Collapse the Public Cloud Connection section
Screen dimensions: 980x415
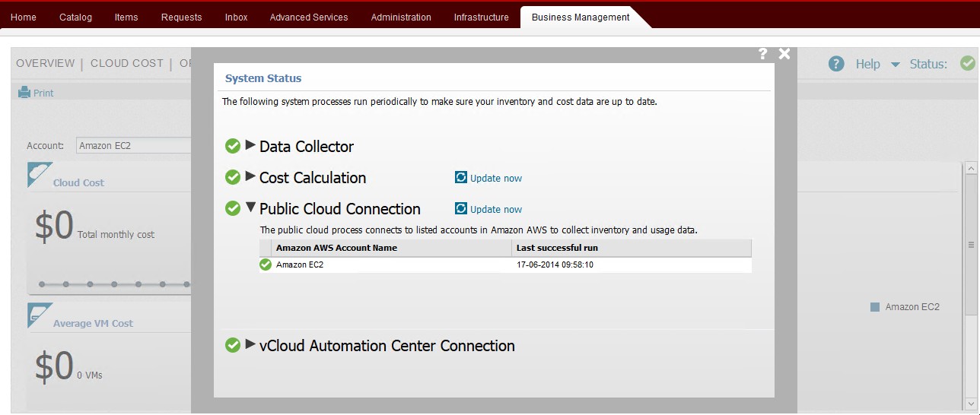(x=250, y=207)
